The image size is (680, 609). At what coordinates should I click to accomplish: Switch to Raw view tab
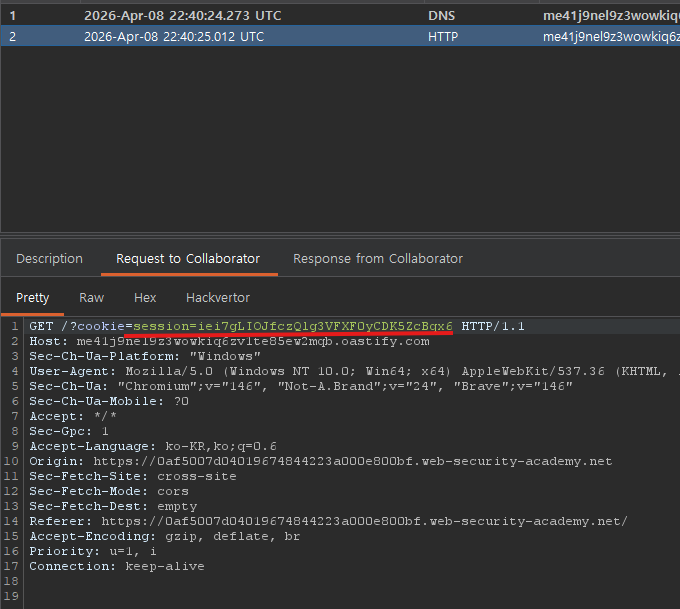tap(92, 298)
